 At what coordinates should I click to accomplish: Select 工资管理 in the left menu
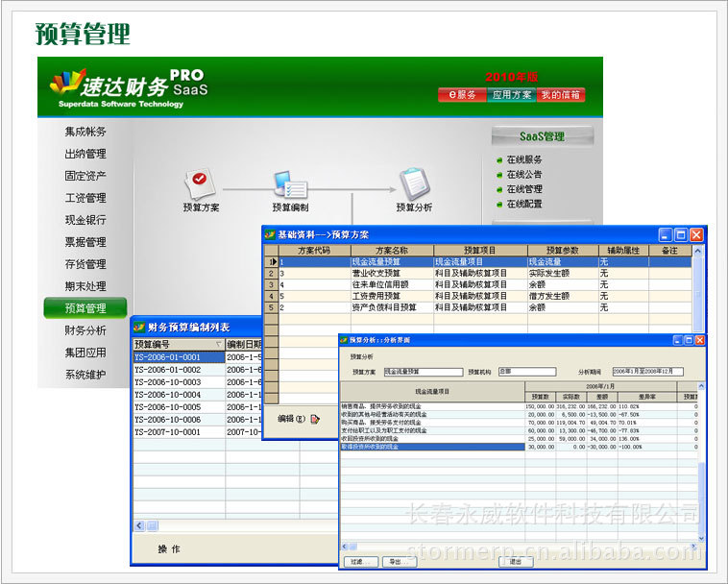click(85, 198)
